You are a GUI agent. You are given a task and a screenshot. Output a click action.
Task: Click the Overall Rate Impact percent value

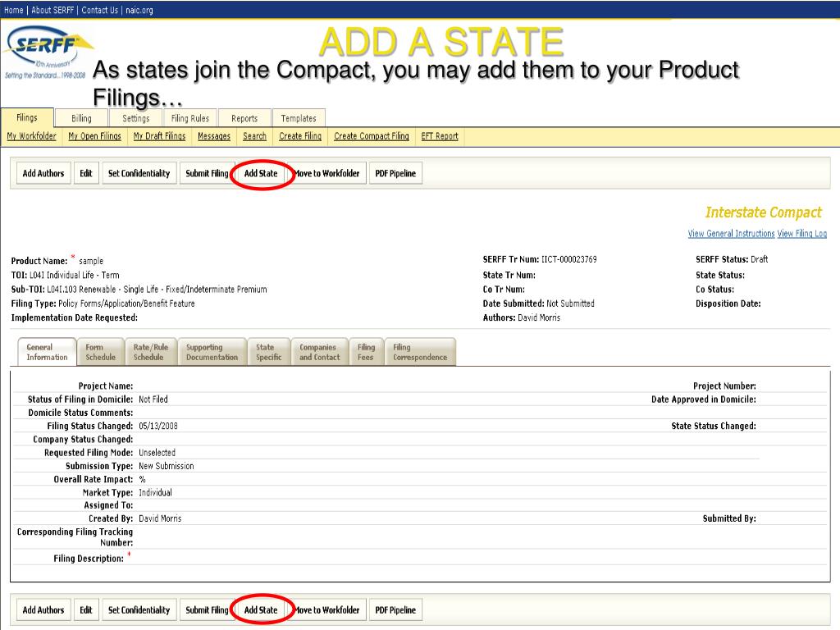click(x=142, y=479)
